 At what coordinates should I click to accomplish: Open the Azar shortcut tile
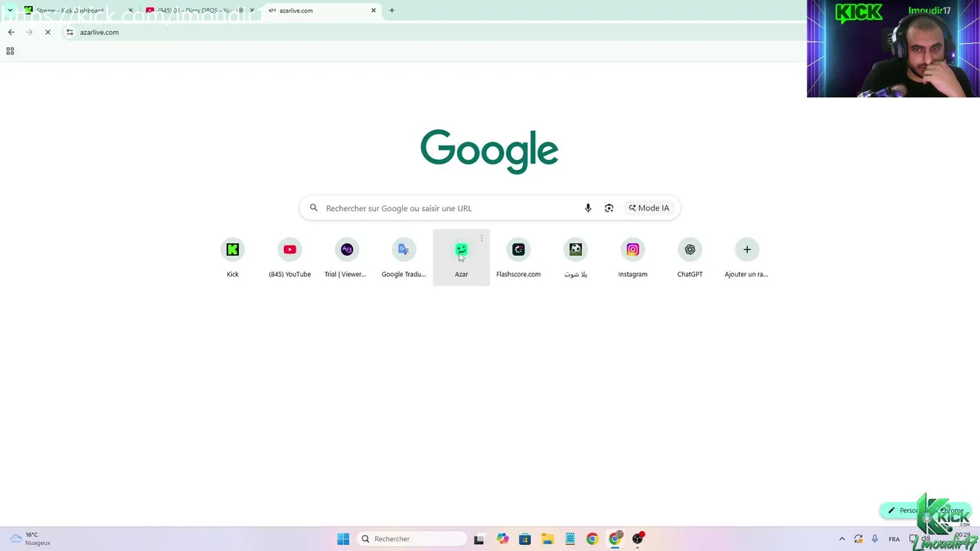click(461, 257)
